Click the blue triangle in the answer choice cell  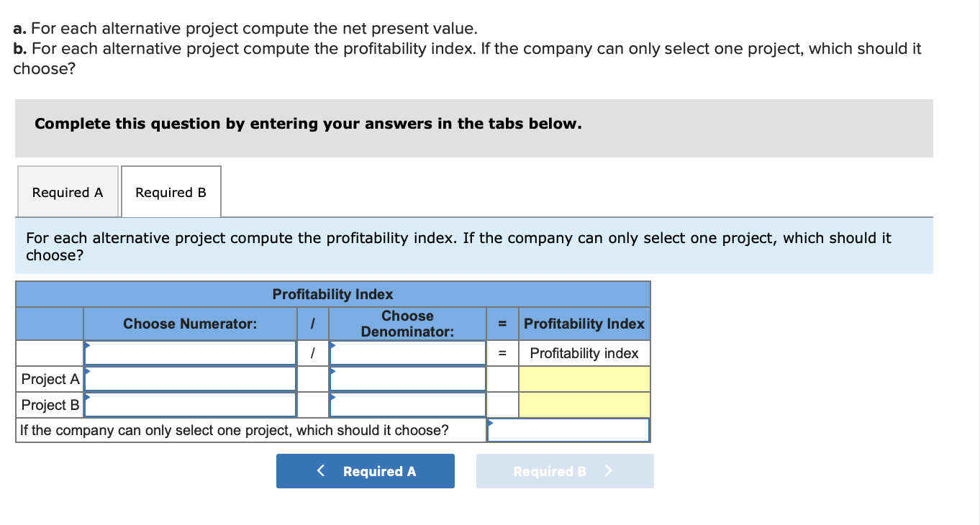[x=491, y=423]
